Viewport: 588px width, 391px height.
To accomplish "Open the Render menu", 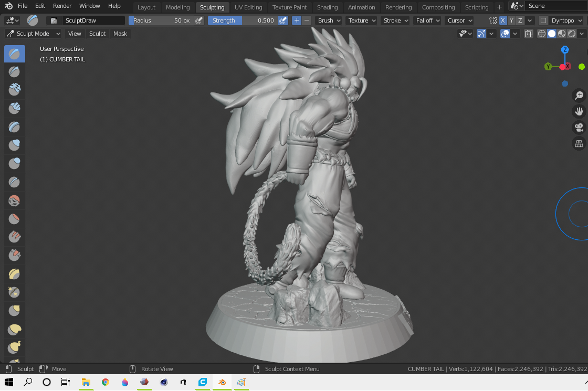I will coord(62,6).
